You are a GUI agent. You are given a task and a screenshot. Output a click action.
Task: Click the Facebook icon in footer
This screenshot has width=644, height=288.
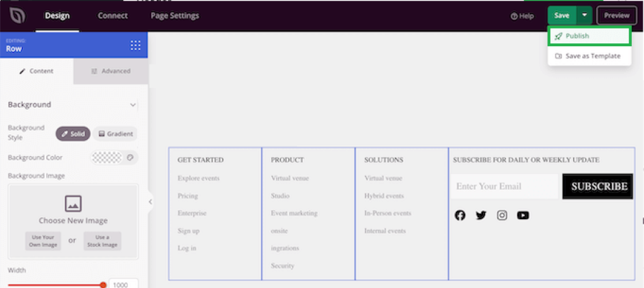click(460, 215)
